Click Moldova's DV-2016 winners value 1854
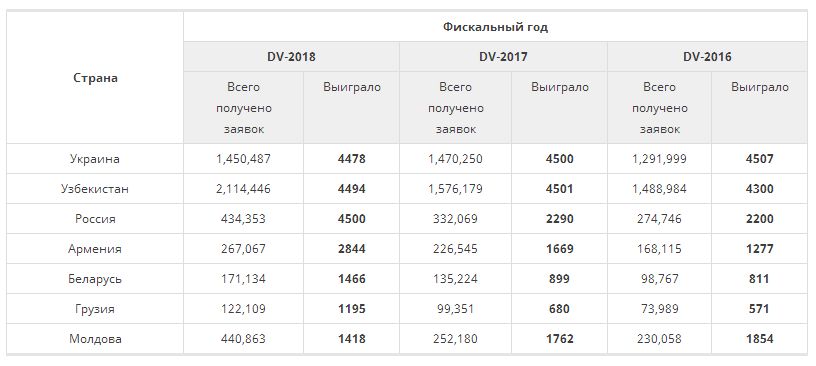This screenshot has height=366, width=816. (759, 339)
